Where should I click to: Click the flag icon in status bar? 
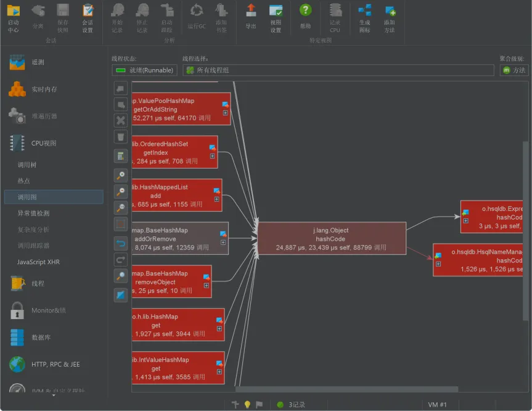point(259,404)
